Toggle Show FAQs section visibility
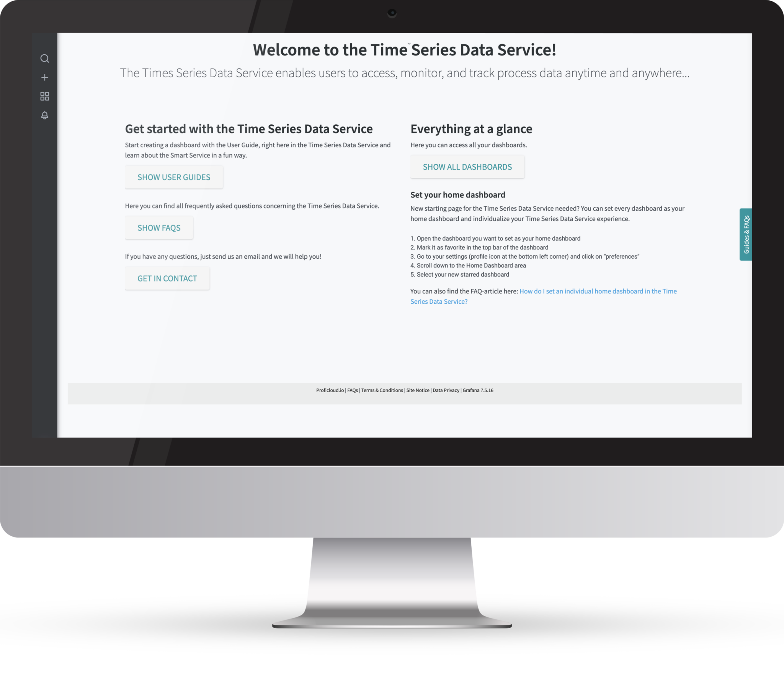 coord(159,228)
